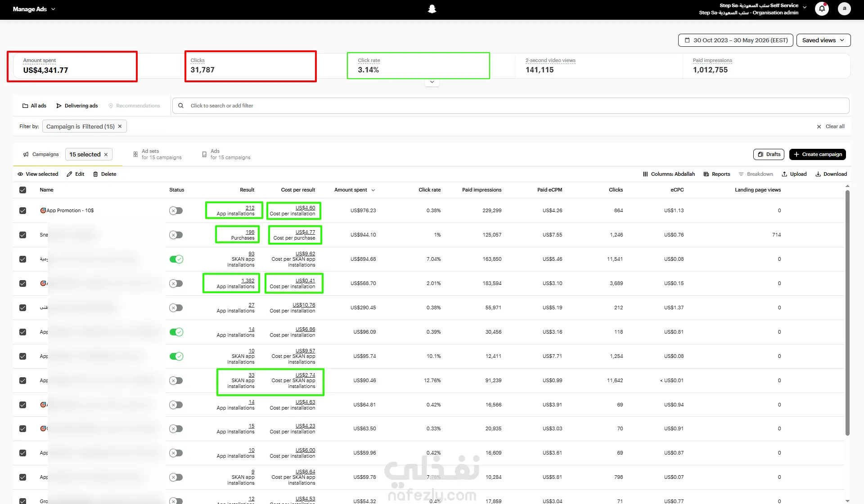Open the Manage Ads dropdown
The width and height of the screenshot is (864, 504).
34,9
